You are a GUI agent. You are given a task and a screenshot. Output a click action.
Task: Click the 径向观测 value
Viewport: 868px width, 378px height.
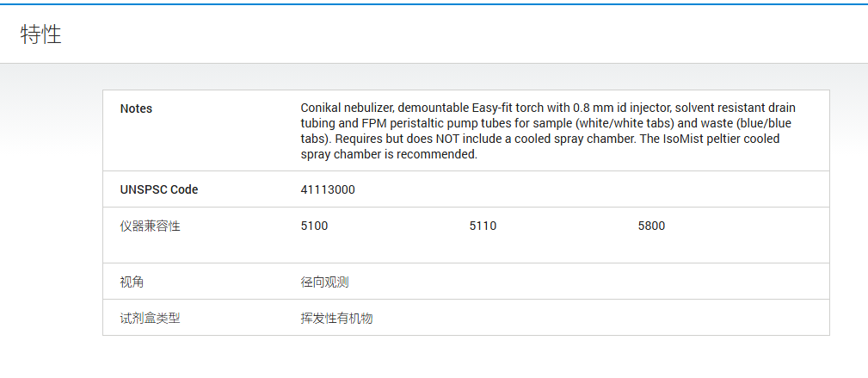click(324, 282)
